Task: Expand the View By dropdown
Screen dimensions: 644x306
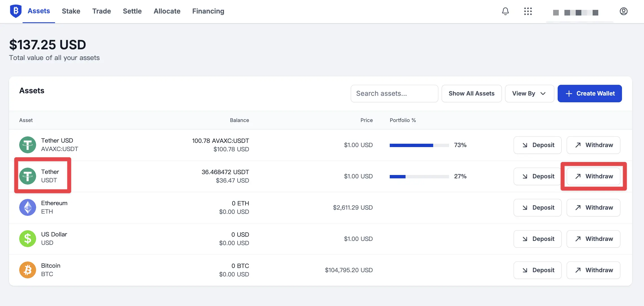Action: pos(529,94)
